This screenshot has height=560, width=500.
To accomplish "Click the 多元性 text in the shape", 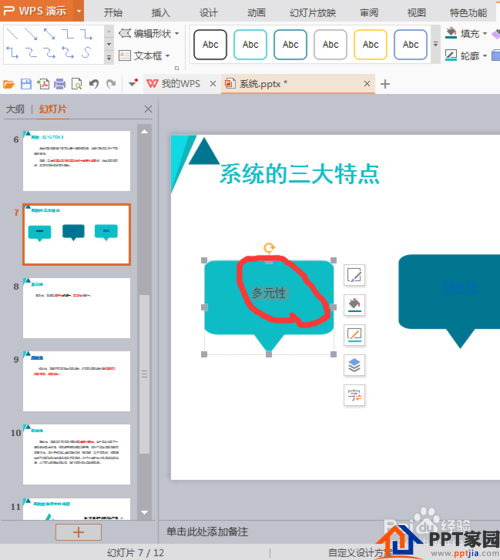I will pyautogui.click(x=269, y=293).
